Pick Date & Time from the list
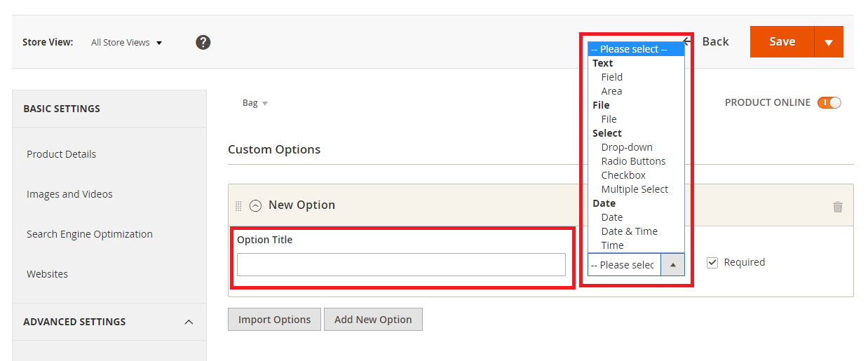This screenshot has width=868, height=361. tap(629, 231)
